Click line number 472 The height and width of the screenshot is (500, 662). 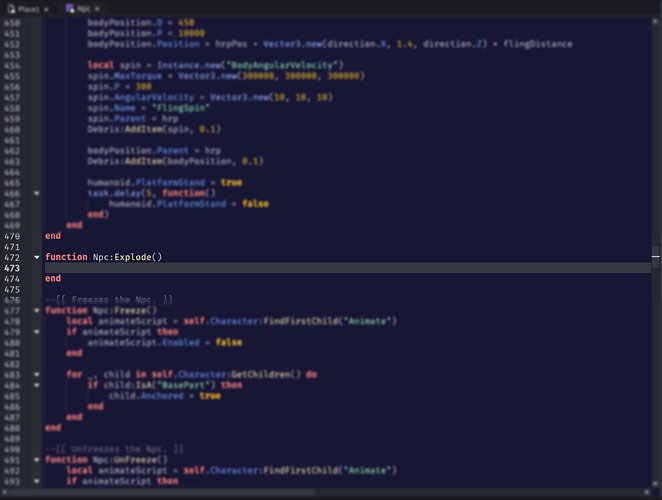tap(12, 257)
